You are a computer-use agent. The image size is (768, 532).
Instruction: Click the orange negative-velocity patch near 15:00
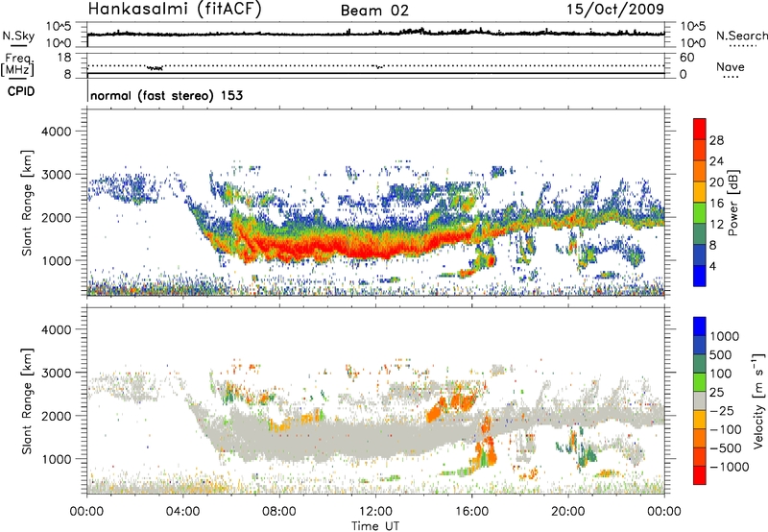tap(450, 405)
